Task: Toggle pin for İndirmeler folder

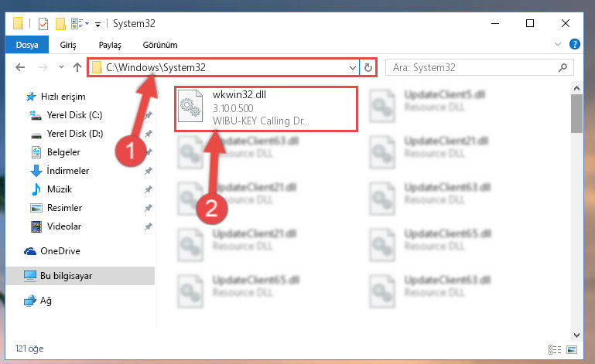Action: click(x=149, y=171)
